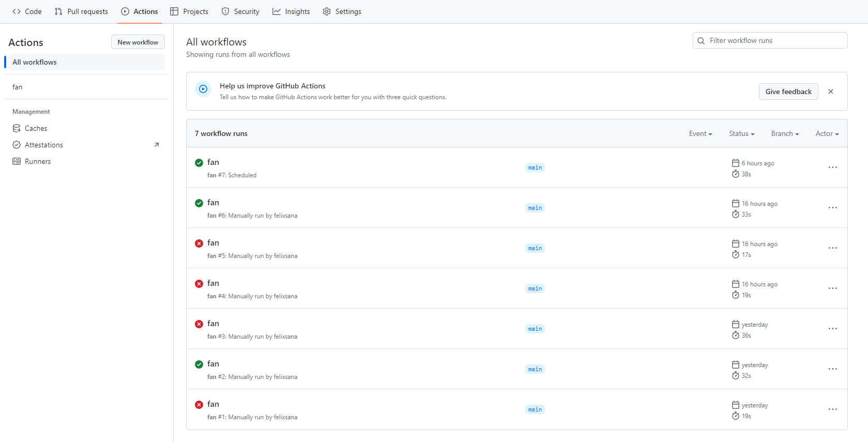This screenshot has height=442, width=868.
Task: Open options menu for fan #6 run
Action: click(x=832, y=208)
